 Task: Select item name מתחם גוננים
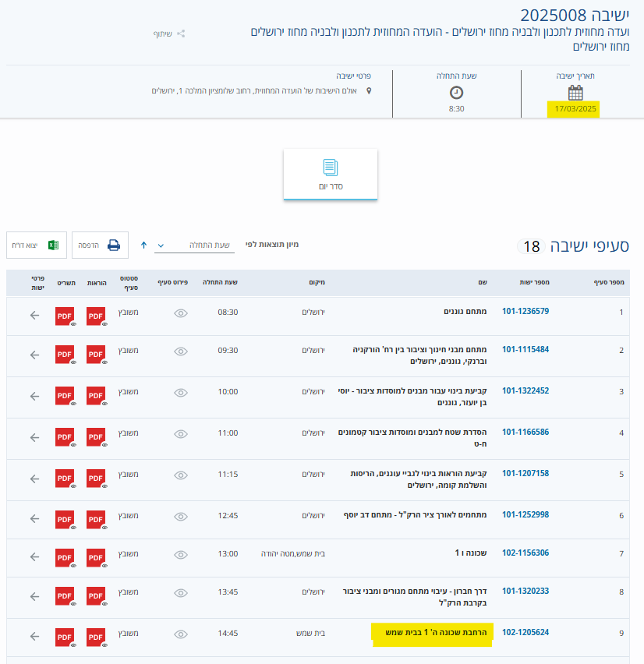tap(465, 311)
